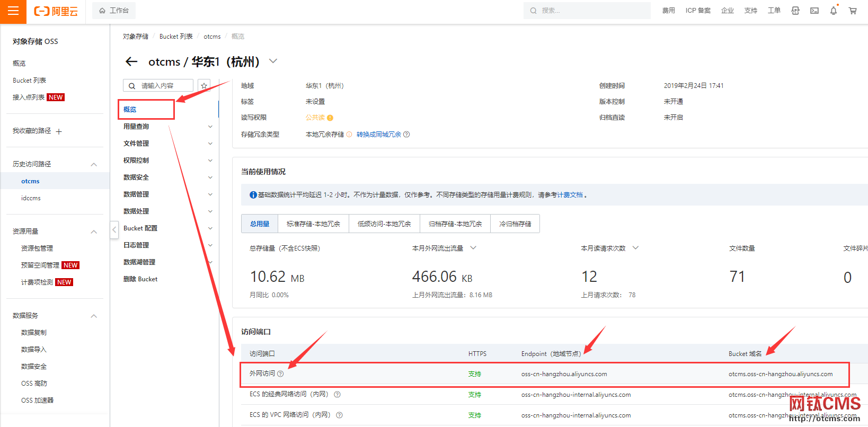Screen dimensions: 868x427
Task: Open 本月读请求次数 dropdown
Action: click(x=635, y=248)
